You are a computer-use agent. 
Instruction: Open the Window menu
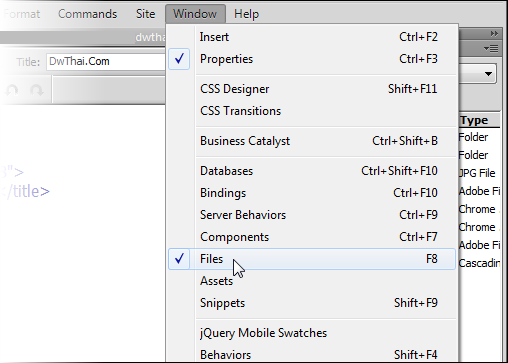195,14
